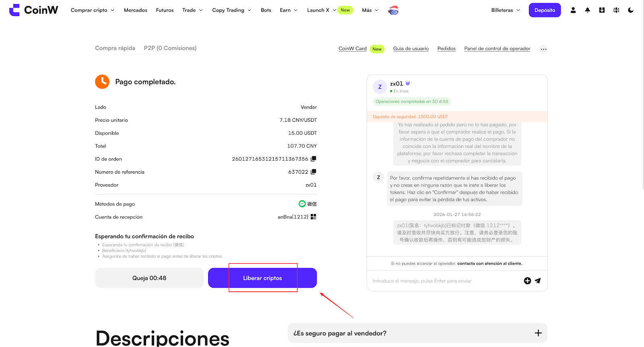The image size is (644, 347).
Task: Open the notifications bell
Action: pos(588,10)
